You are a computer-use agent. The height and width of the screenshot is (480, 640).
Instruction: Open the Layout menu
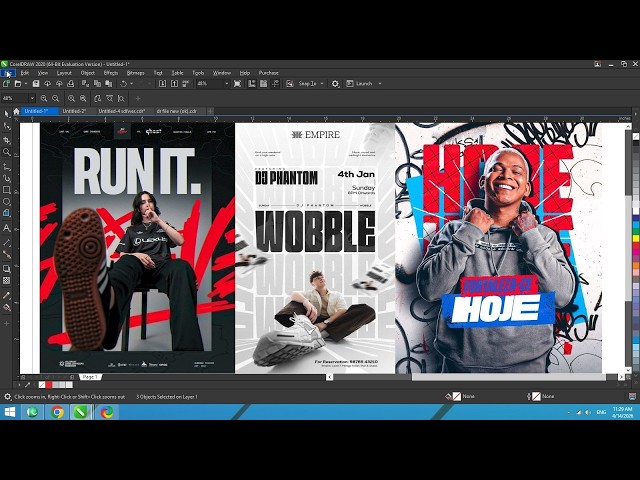pyautogui.click(x=64, y=73)
